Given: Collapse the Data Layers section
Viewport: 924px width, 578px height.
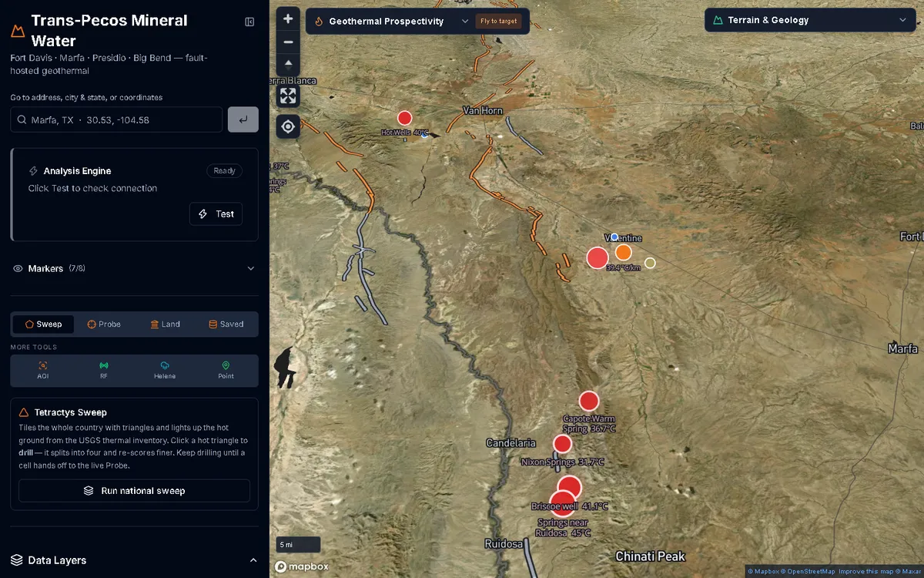Looking at the screenshot, I should (253, 560).
